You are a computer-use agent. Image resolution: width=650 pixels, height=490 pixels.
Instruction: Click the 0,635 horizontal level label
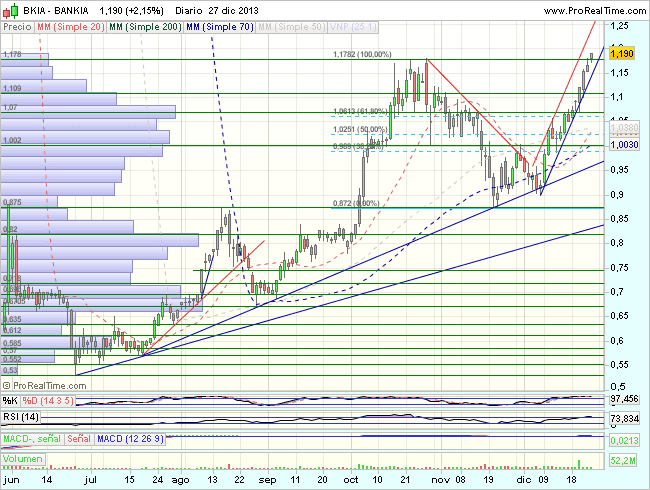(x=12, y=319)
